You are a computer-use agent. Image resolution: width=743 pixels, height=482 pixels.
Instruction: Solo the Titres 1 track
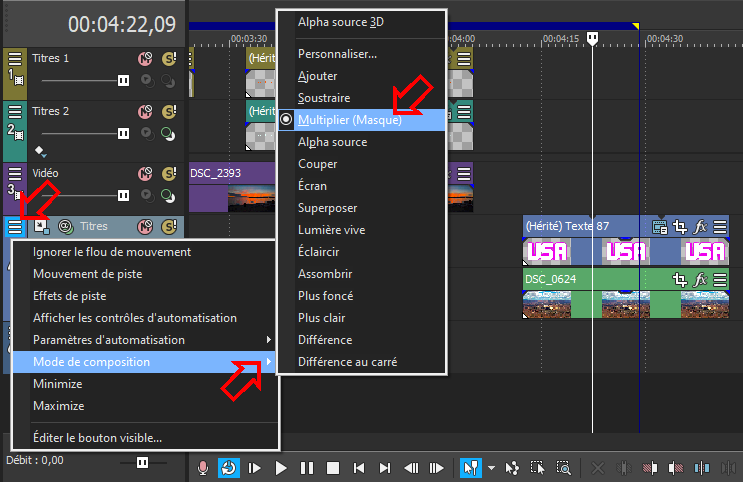169,59
